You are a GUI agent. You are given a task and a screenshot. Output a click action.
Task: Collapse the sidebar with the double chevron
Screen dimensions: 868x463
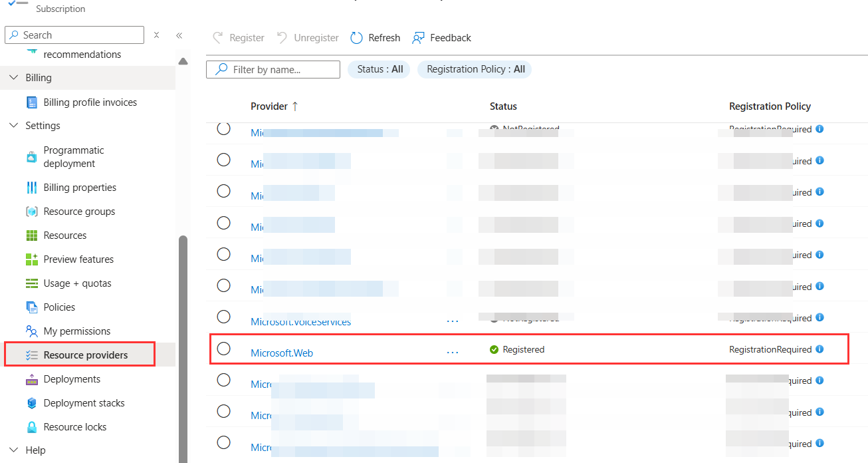point(179,35)
